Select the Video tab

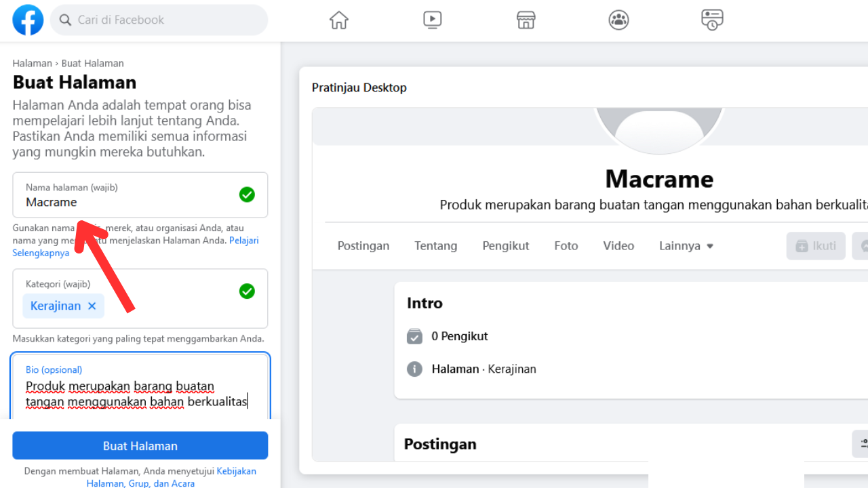pos(619,246)
